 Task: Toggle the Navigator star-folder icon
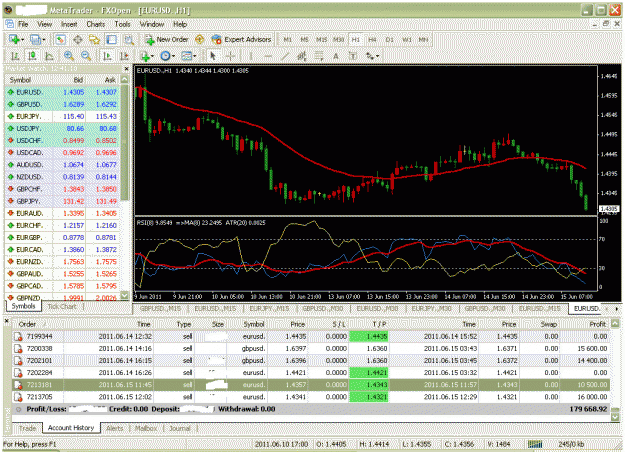(x=94, y=39)
